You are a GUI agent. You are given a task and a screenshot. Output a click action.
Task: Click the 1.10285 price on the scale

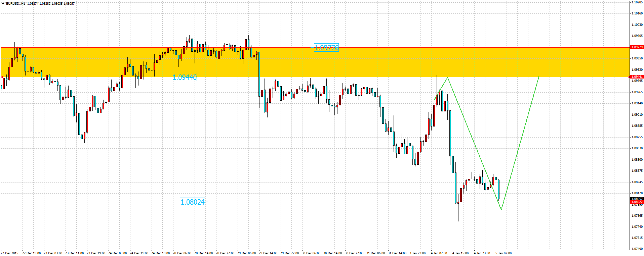click(637, 2)
